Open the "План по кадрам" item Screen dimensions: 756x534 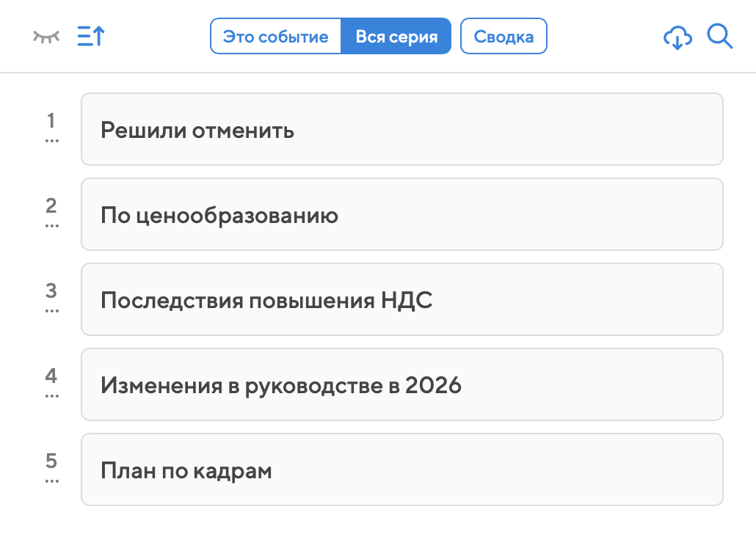401,470
